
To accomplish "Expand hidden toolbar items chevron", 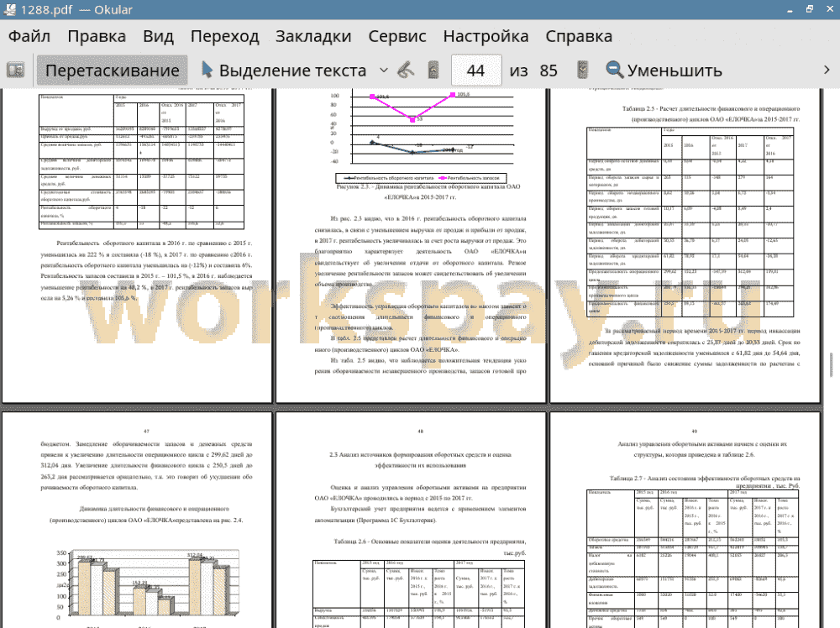I will point(827,71).
